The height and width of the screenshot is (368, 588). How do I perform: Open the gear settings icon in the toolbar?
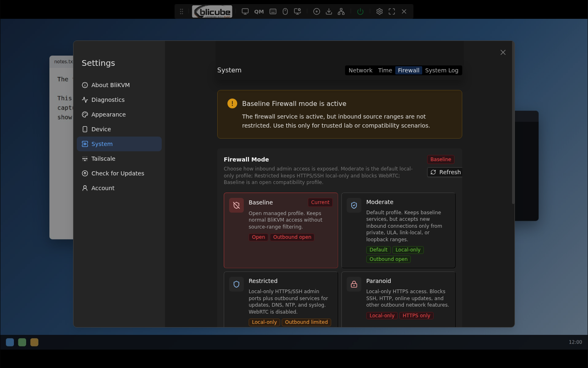[x=379, y=11]
